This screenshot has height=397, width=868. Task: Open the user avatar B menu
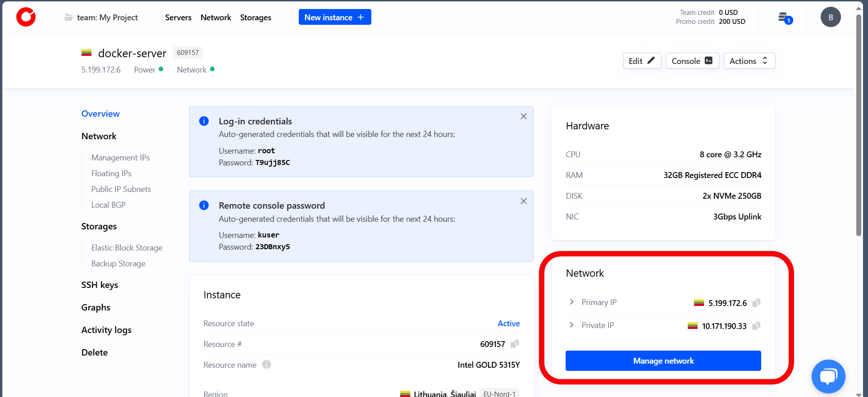pyautogui.click(x=830, y=17)
